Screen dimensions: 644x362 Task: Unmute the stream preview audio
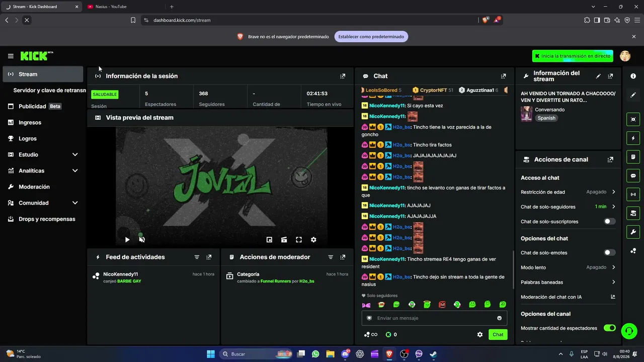[142, 240]
